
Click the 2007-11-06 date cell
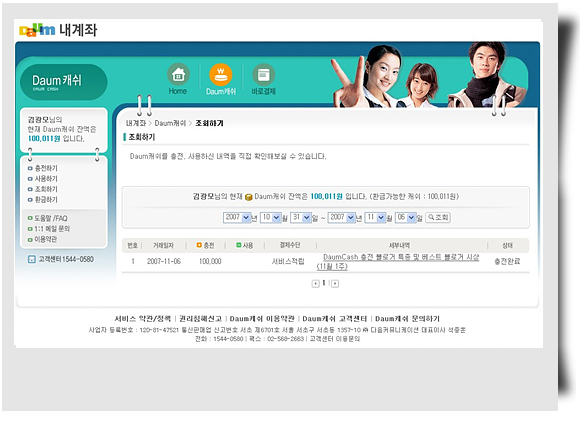click(164, 261)
